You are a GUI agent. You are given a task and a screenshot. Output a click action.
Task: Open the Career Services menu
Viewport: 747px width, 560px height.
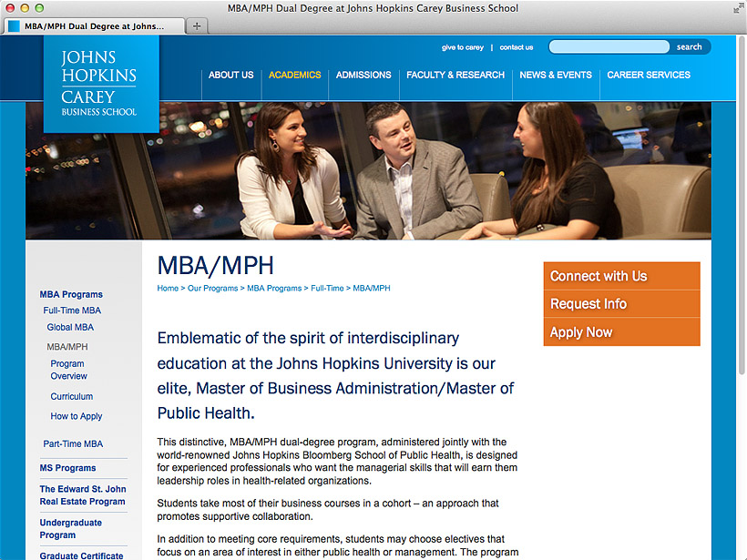pyautogui.click(x=649, y=75)
